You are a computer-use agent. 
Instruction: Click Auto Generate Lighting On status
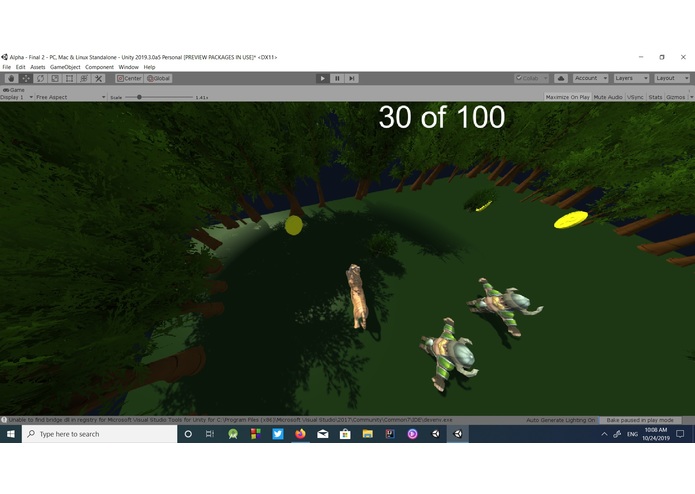[x=560, y=420]
